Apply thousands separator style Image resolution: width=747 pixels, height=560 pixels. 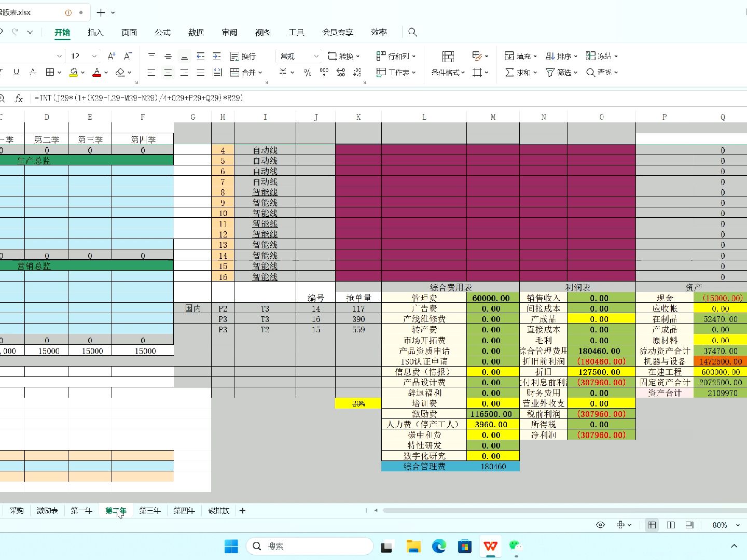pos(324,73)
